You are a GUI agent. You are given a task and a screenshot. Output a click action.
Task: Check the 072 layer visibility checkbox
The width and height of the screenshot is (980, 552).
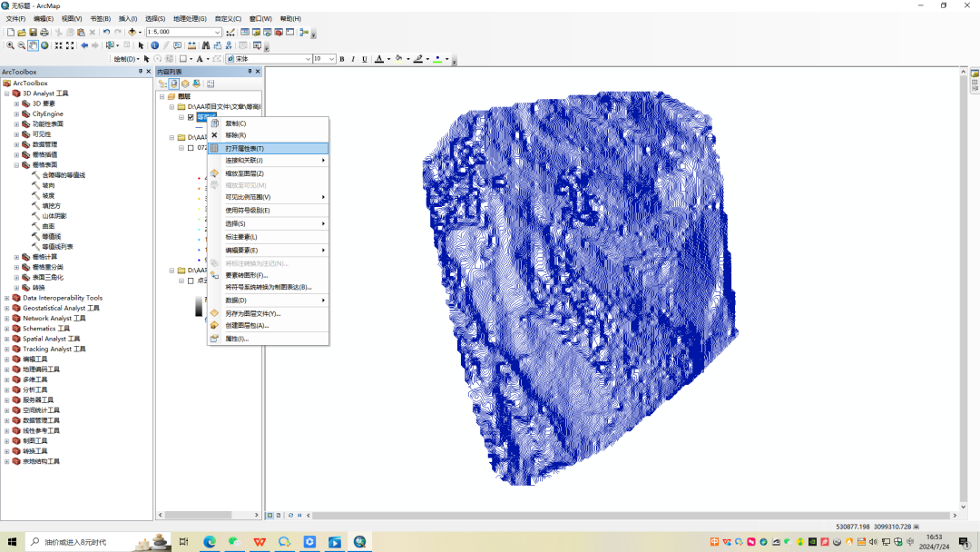coord(191,148)
